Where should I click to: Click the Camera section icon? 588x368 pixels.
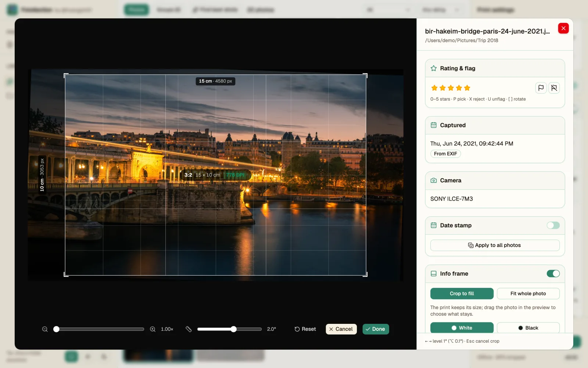click(x=434, y=180)
